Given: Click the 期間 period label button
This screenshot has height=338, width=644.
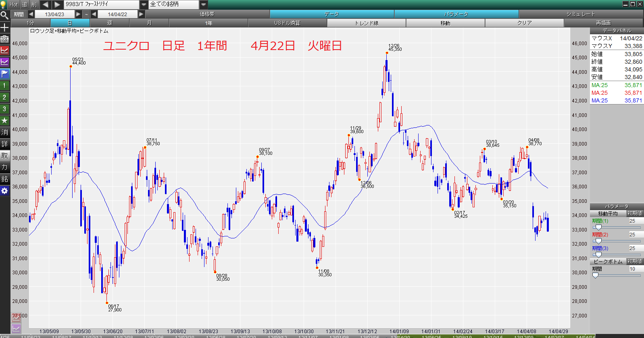Looking at the screenshot, I should click(x=19, y=14).
